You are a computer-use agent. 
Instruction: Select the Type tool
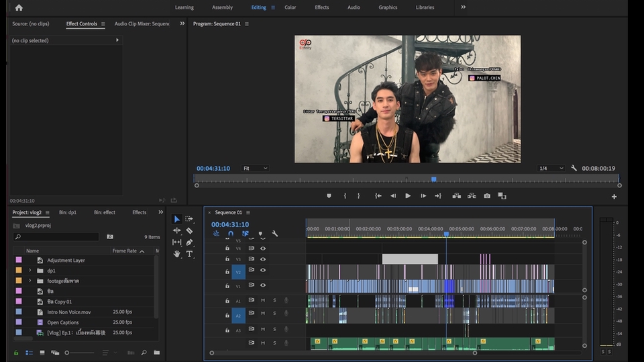[189, 254]
